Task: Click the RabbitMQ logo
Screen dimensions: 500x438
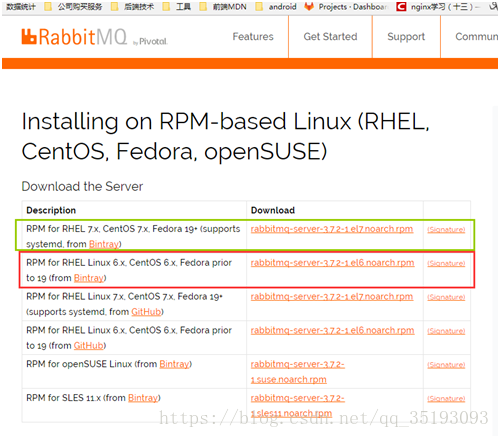Action: point(94,37)
